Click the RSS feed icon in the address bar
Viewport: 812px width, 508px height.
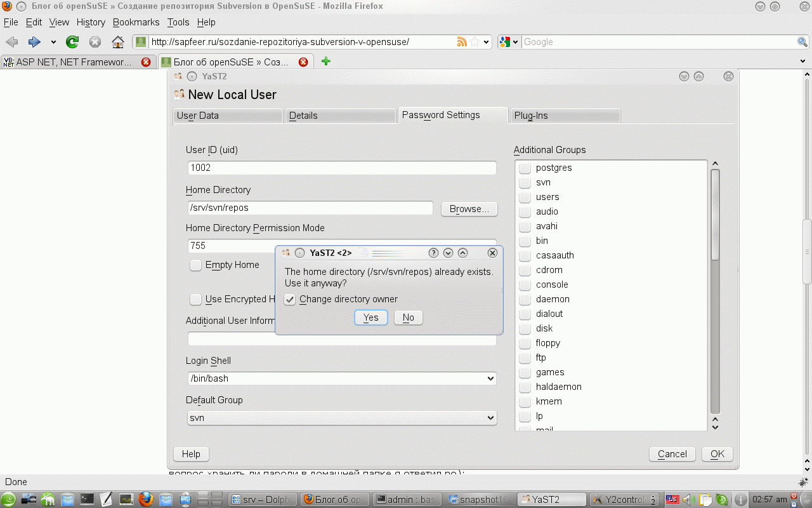click(462, 42)
